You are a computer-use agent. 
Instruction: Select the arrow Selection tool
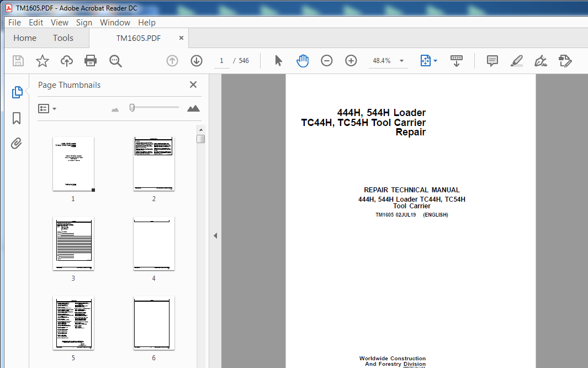278,61
